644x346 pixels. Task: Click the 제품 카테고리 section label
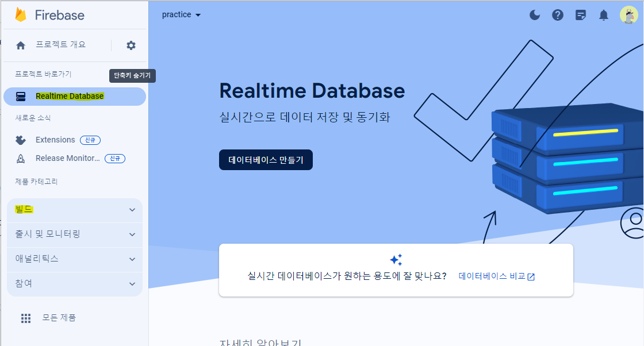coord(36,182)
